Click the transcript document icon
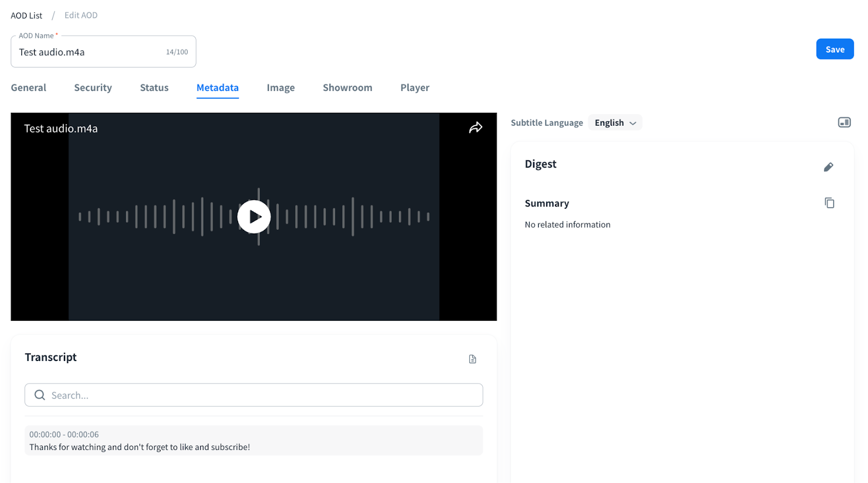The width and height of the screenshot is (868, 483). (x=472, y=359)
